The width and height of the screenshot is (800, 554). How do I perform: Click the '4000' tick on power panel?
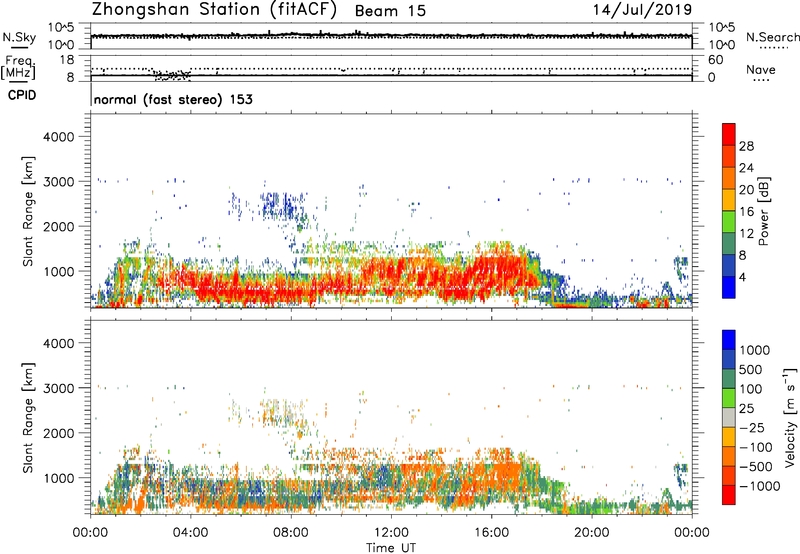point(58,137)
